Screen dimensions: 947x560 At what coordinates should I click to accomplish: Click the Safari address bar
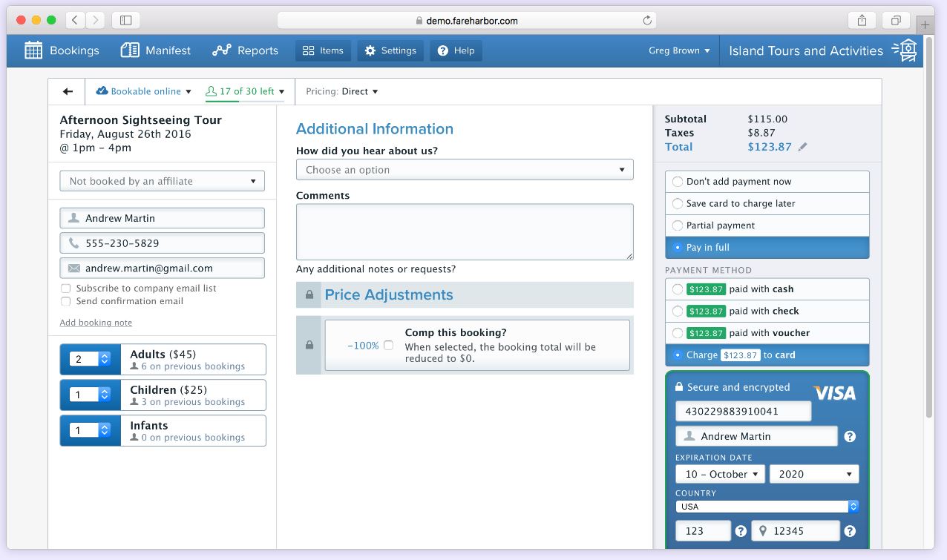467,21
